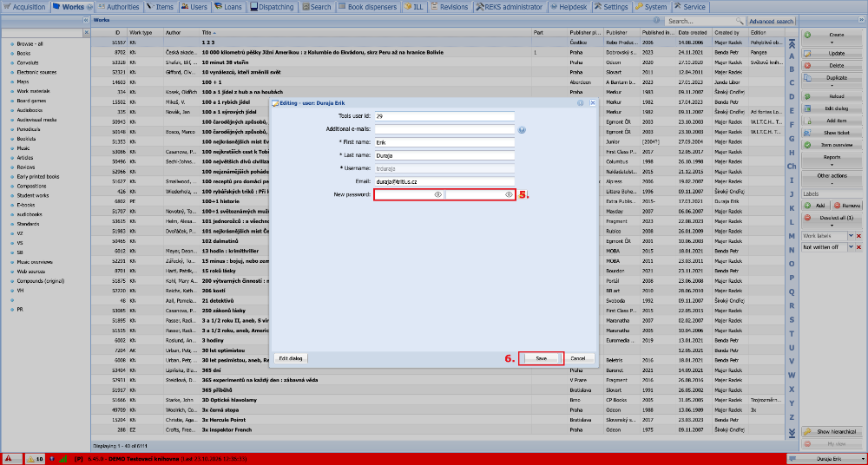Switch to the Authorities tab
The width and height of the screenshot is (868, 465).
pyautogui.click(x=118, y=7)
